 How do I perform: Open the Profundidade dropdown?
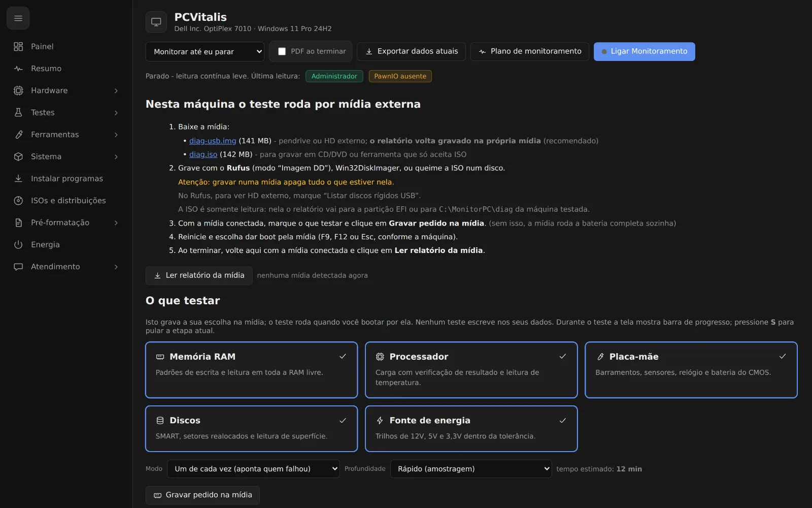(x=471, y=469)
